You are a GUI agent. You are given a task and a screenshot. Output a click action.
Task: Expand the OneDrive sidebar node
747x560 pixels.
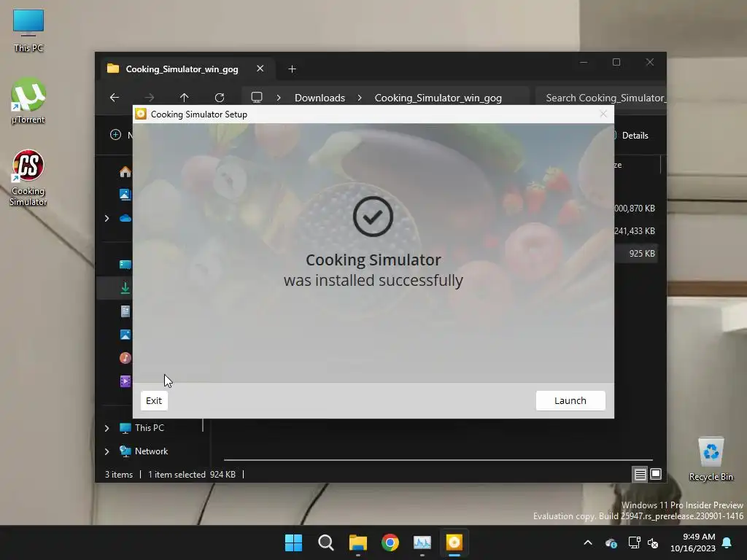click(x=107, y=218)
